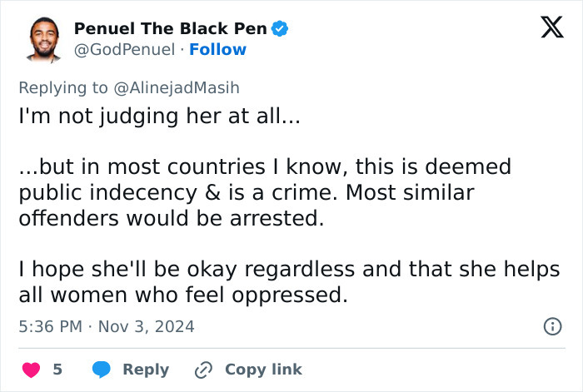The height and width of the screenshot is (392, 583).
Task: Click the @GodPenuel handle
Action: click(124, 50)
